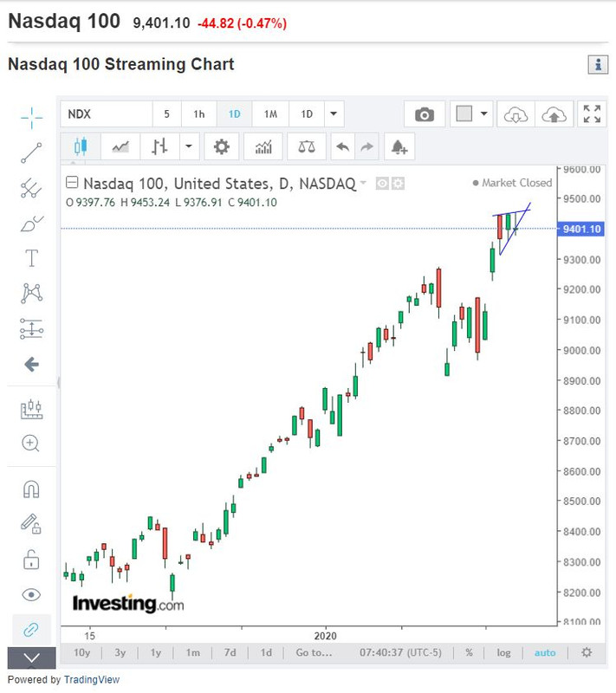This screenshot has height=693, width=616.
Task: Set range to 3y
Action: tap(120, 652)
